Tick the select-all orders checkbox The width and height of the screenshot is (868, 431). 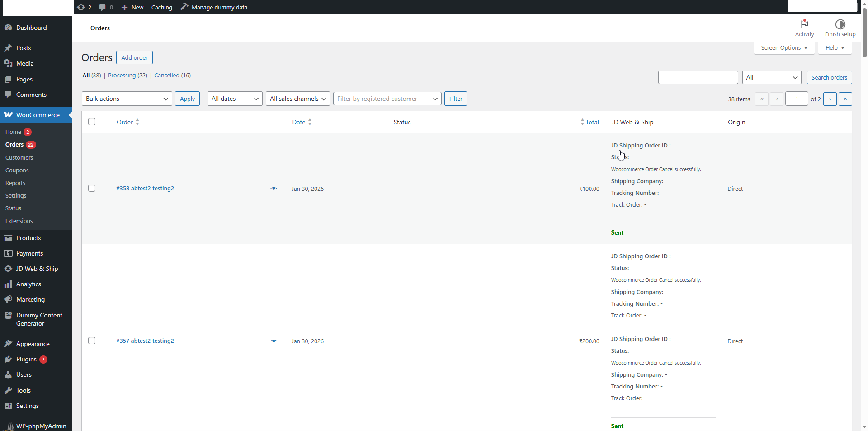[x=92, y=122]
